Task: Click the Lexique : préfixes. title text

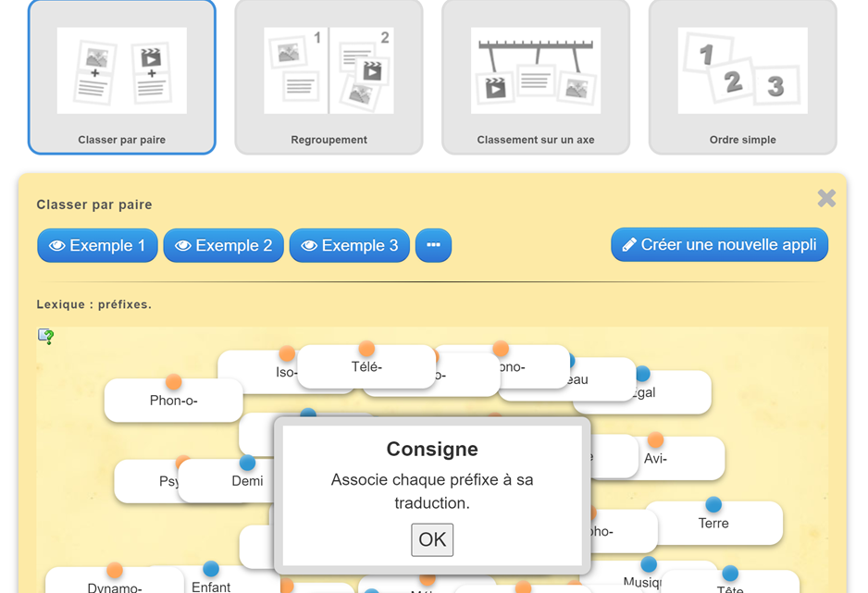Action: click(94, 304)
